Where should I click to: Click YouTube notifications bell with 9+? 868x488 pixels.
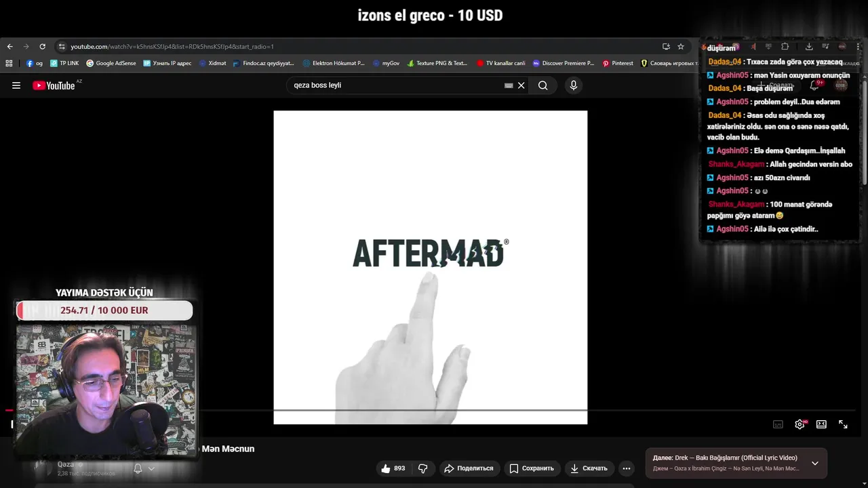point(815,85)
